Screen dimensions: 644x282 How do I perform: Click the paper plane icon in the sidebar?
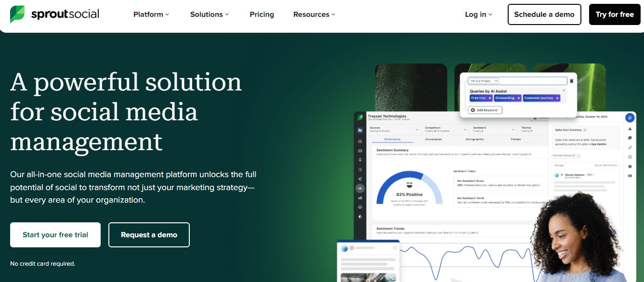coord(360,179)
